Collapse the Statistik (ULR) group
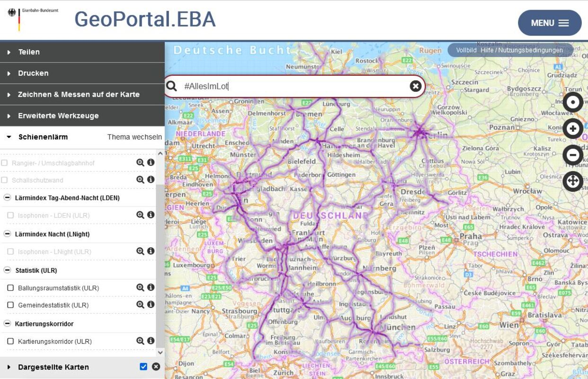588x379 pixels. (x=7, y=270)
